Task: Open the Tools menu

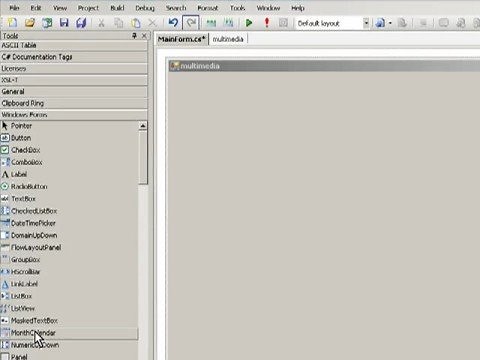Action: pyautogui.click(x=237, y=8)
